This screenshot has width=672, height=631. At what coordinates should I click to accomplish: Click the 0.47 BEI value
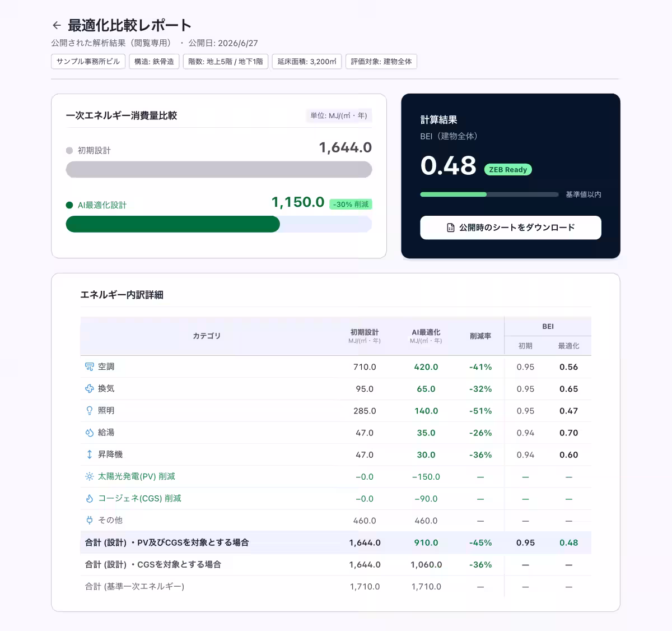click(x=568, y=411)
